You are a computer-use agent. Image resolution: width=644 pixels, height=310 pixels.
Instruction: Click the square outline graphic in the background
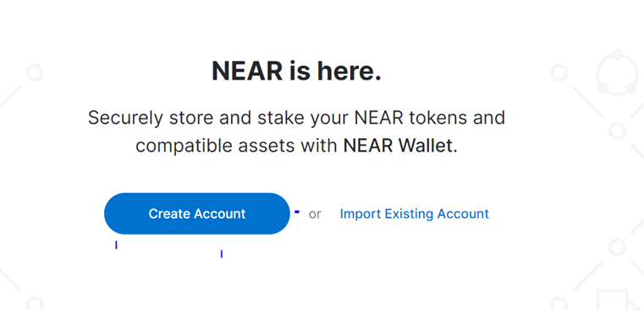point(614,300)
